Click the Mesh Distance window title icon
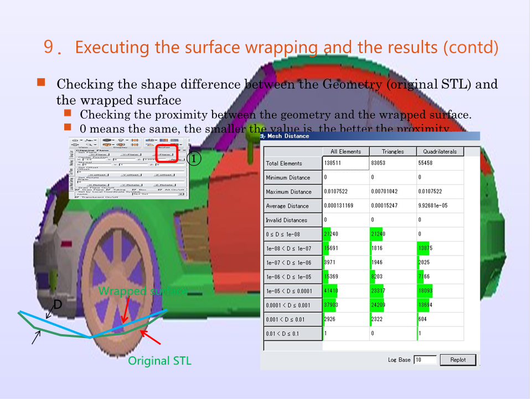The width and height of the screenshot is (532, 399). pos(264,136)
